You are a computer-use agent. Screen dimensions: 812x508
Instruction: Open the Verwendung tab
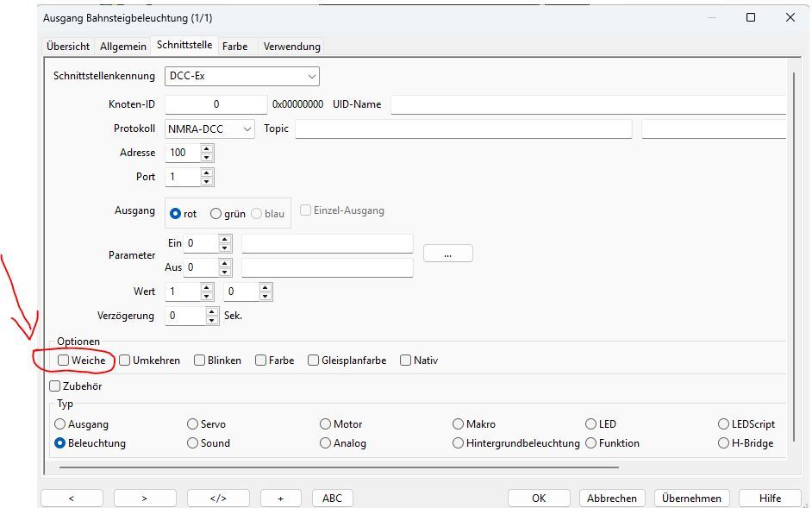click(291, 47)
